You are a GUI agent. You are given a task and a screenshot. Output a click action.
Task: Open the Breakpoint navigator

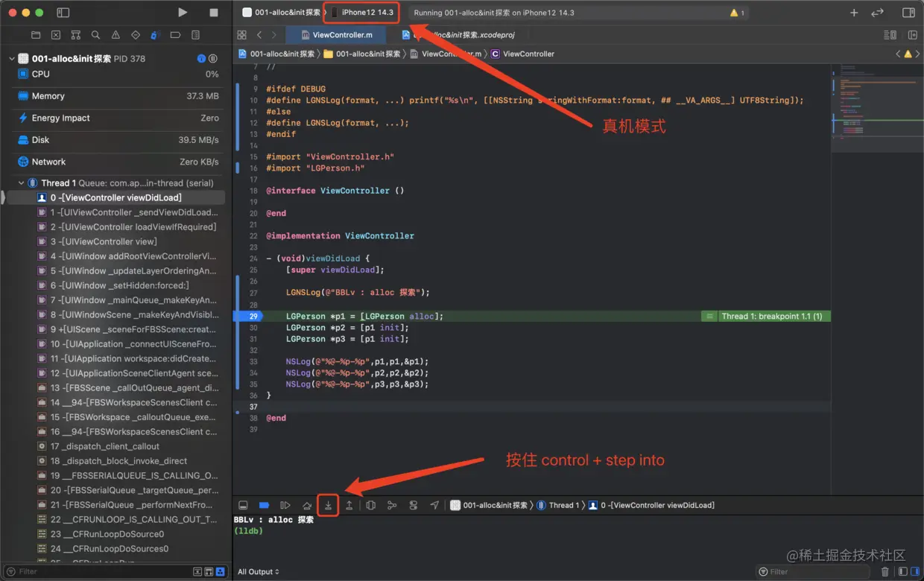tap(175, 35)
